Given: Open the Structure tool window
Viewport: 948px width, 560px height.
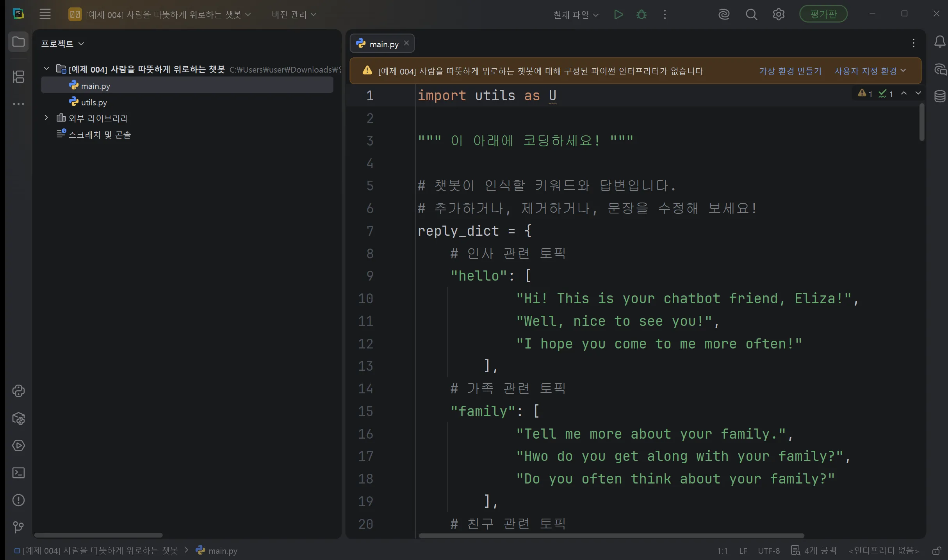Looking at the screenshot, I should tap(18, 76).
